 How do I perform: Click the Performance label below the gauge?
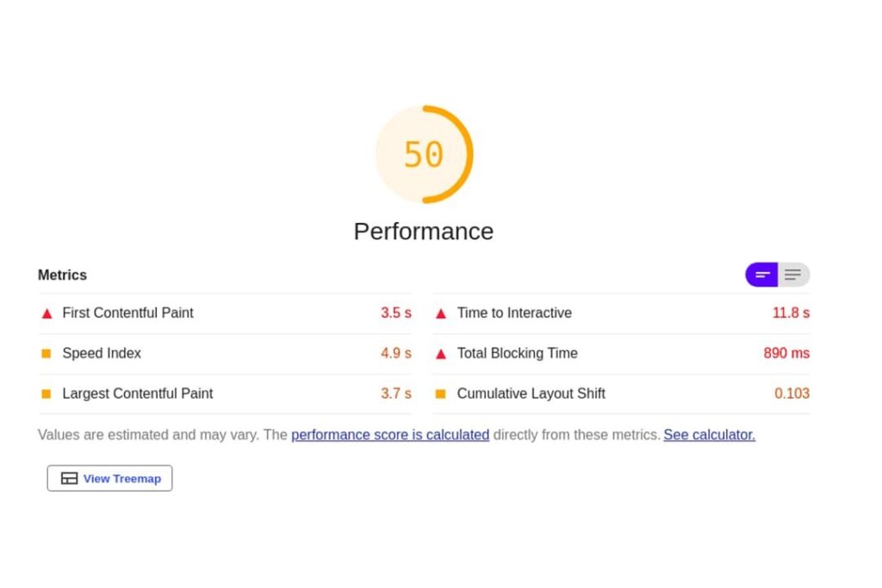pos(423,231)
